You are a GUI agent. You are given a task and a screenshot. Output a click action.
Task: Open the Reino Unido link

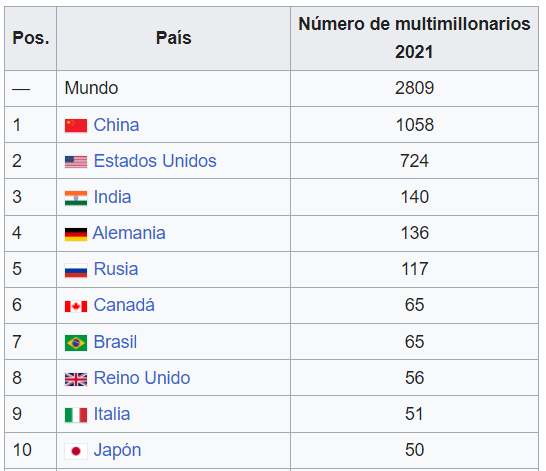coord(142,378)
